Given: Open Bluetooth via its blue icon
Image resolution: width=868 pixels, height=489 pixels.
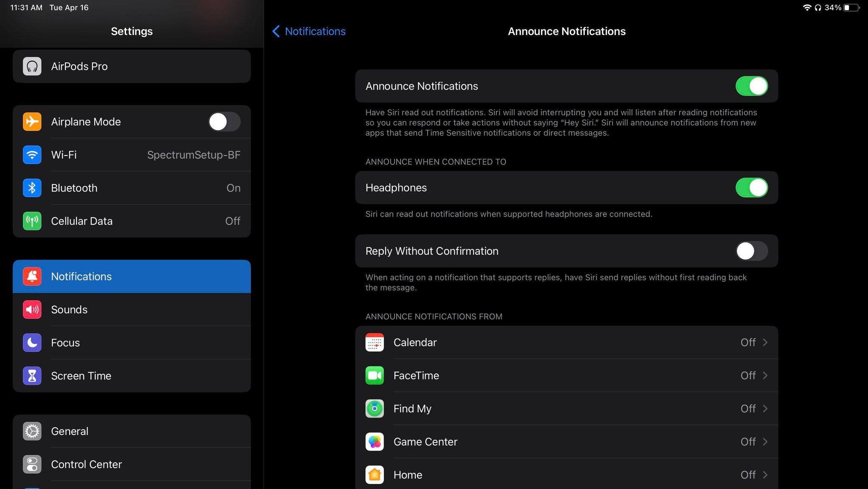Looking at the screenshot, I should (32, 188).
